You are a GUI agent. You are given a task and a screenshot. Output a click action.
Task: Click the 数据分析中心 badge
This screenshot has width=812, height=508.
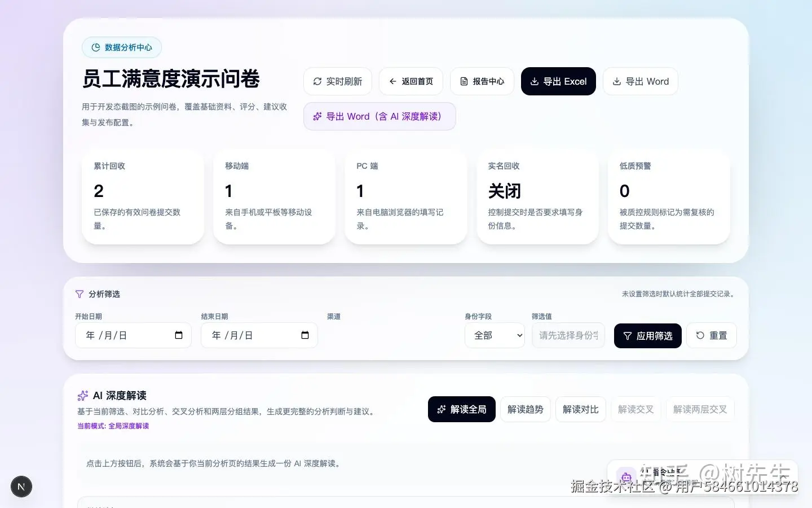(x=122, y=47)
